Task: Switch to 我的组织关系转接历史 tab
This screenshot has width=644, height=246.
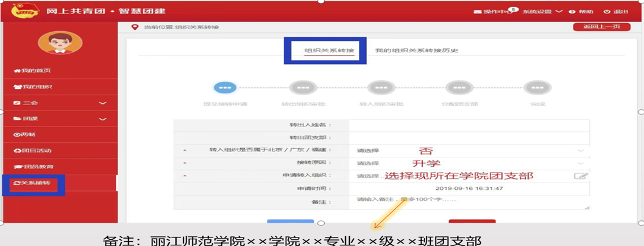Action: (x=416, y=50)
